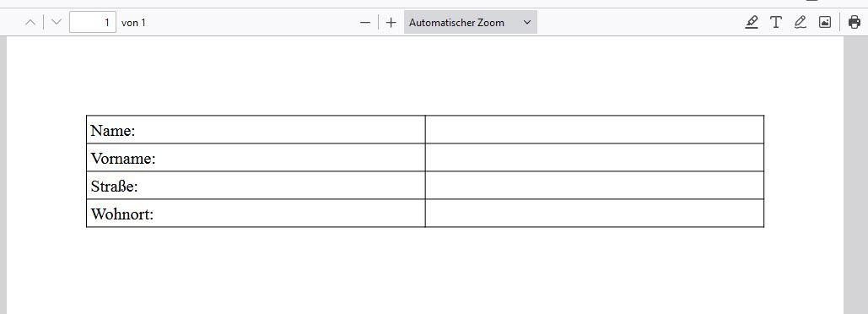The width and height of the screenshot is (868, 314).
Task: Go to next page with down arrow
Action: 56,23
